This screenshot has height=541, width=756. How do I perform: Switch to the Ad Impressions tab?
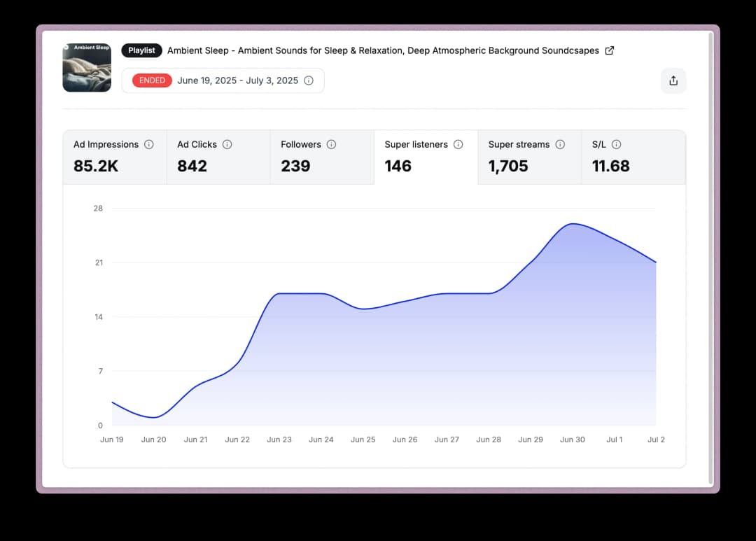115,157
